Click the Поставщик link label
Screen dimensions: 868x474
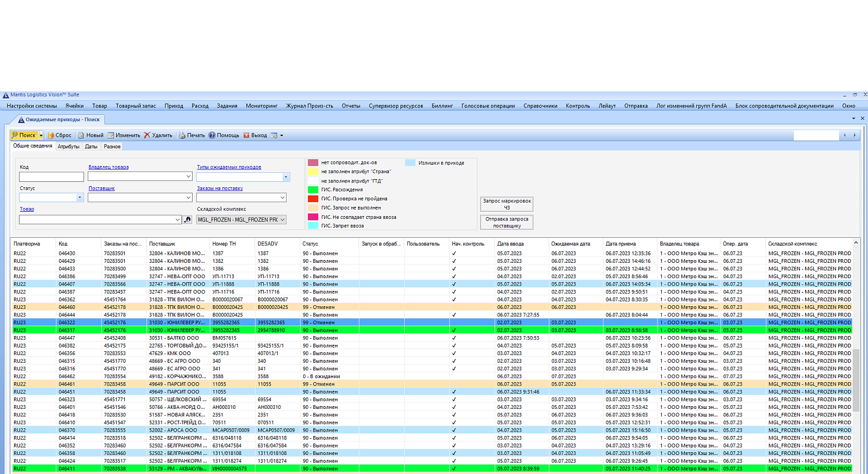(x=101, y=188)
